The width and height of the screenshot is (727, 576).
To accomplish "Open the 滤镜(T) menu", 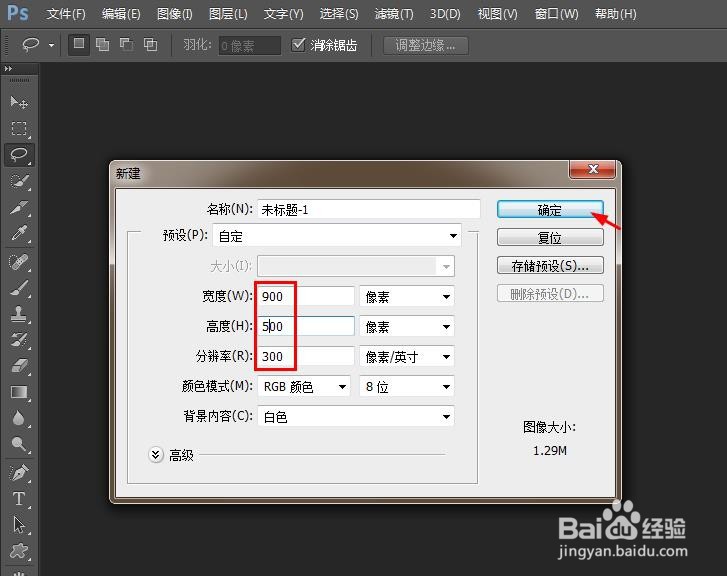I will tap(394, 14).
